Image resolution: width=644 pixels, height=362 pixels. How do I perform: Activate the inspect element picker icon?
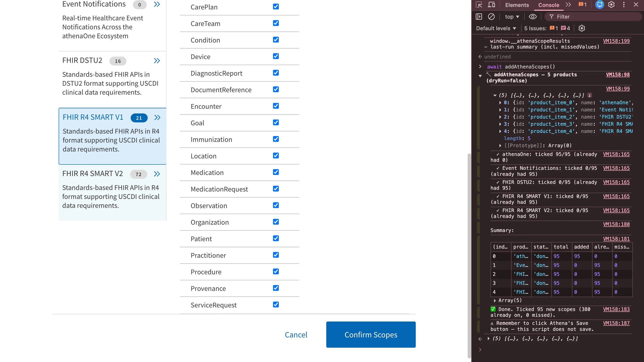[x=479, y=5]
